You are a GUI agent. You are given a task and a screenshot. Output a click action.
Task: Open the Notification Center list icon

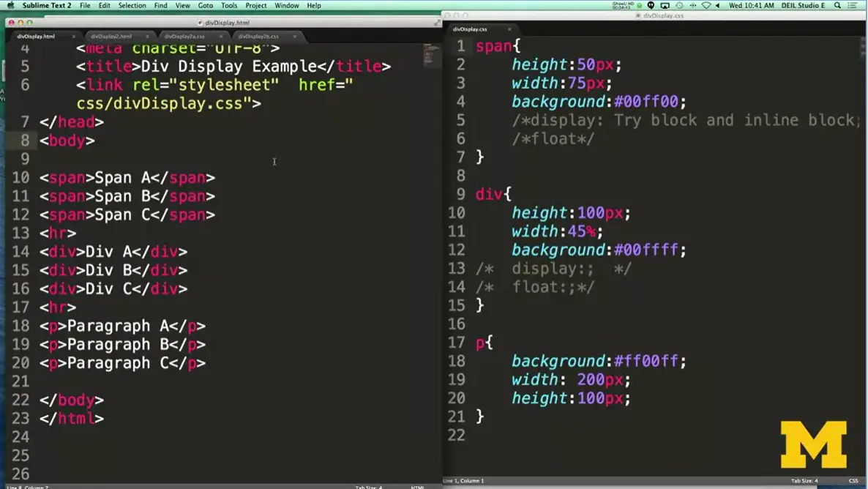tap(853, 5)
